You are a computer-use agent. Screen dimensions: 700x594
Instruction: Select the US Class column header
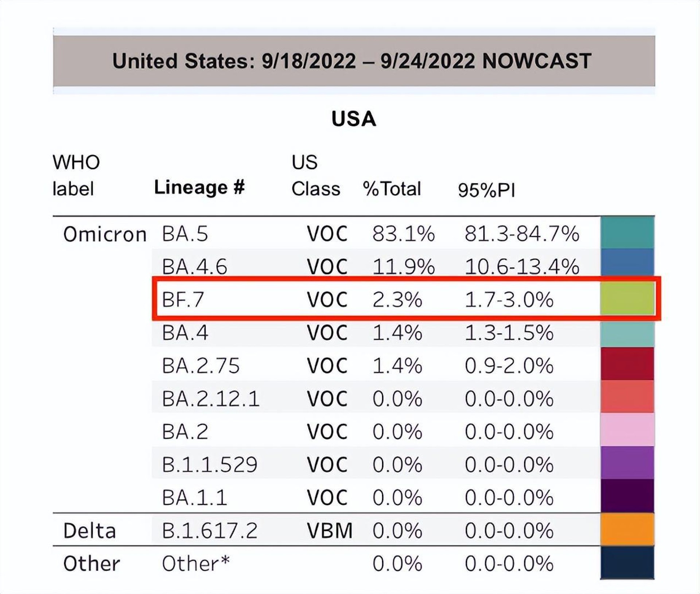315,176
